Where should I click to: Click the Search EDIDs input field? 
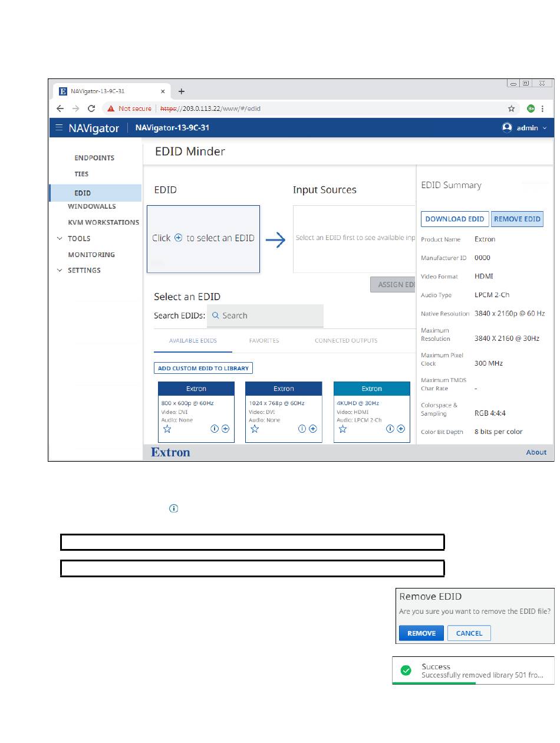265,315
